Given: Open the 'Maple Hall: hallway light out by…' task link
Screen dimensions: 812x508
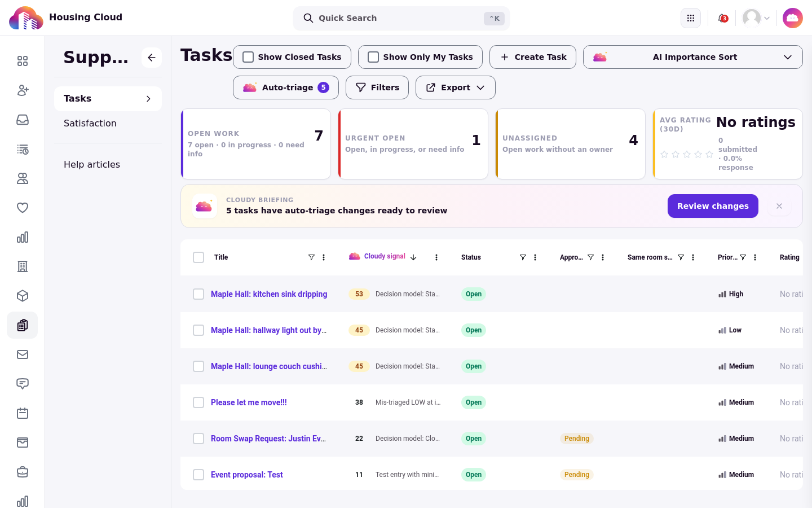Looking at the screenshot, I should coord(268,330).
